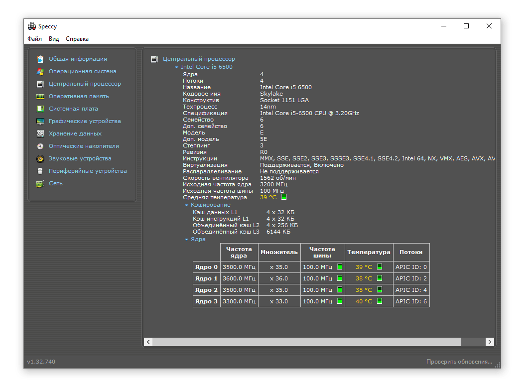
Task: Click the Оптические накопители disc icon
Action: pos(40,146)
